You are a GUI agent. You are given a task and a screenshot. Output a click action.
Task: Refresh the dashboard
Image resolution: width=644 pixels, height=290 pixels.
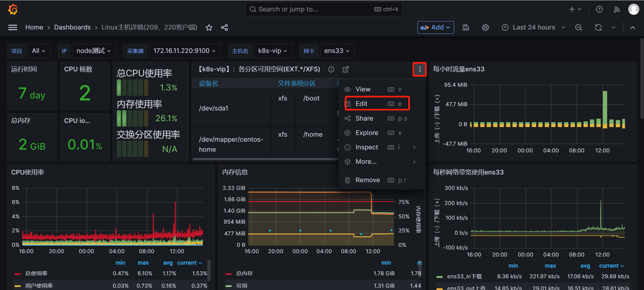[x=598, y=27]
